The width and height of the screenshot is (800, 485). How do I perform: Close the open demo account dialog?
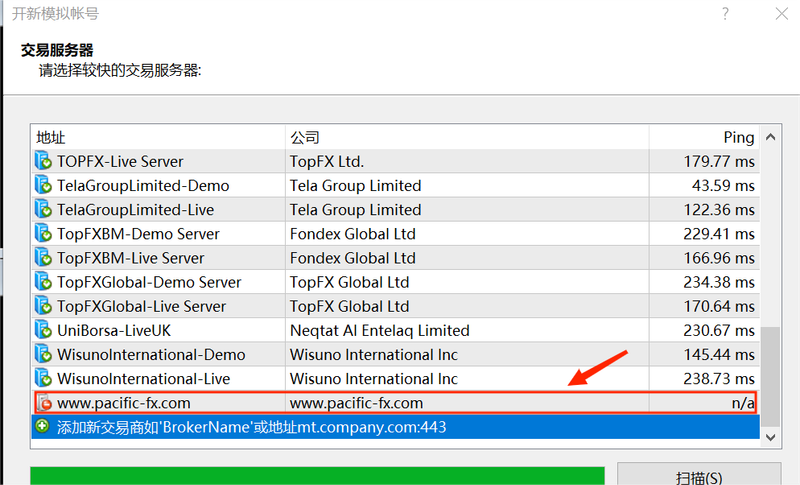point(782,13)
